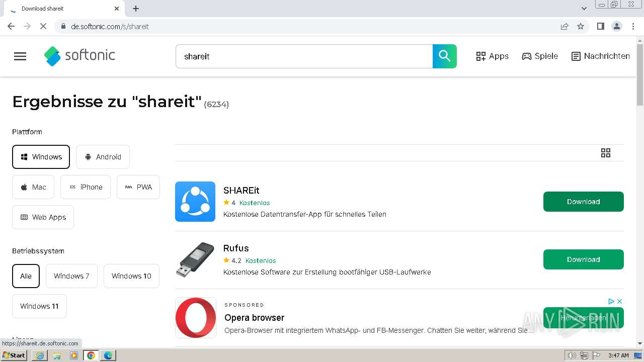The image size is (644, 362).
Task: Toggle the browser side panel
Action: pos(601,26)
